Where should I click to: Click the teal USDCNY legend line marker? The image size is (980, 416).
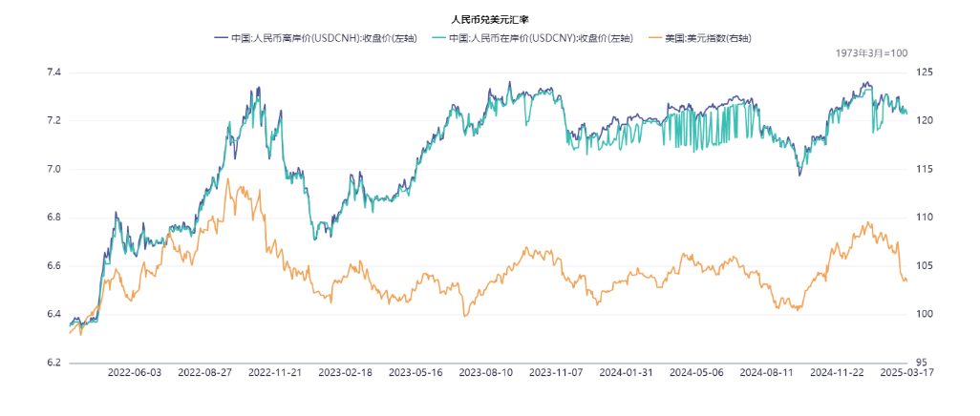(439, 38)
